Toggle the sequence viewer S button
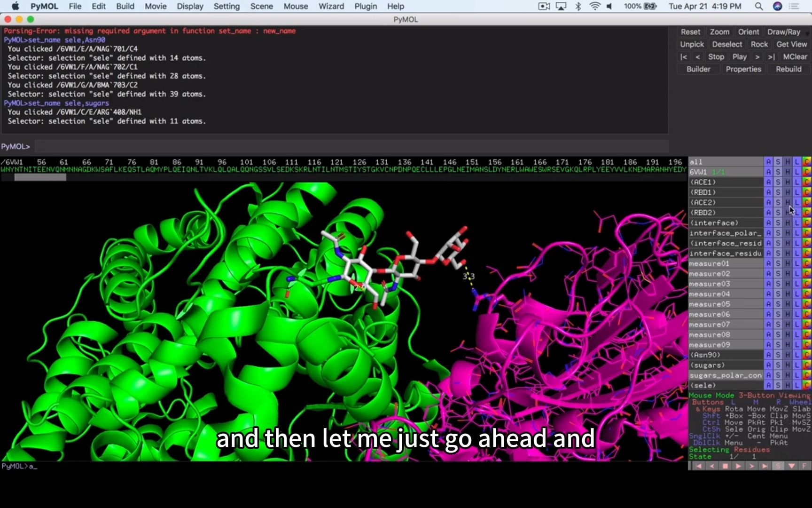This screenshot has width=812, height=508. coord(778,466)
